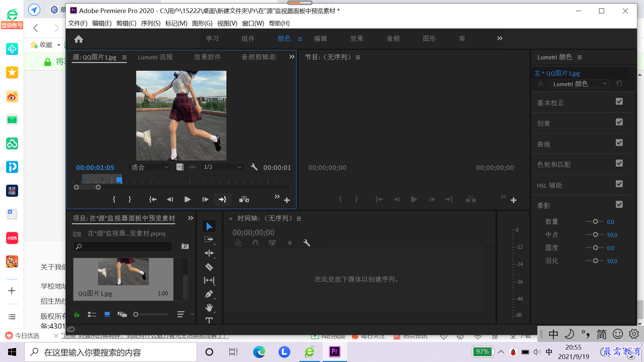Go to Home screen icon
The image size is (644, 362).
click(x=78, y=39)
